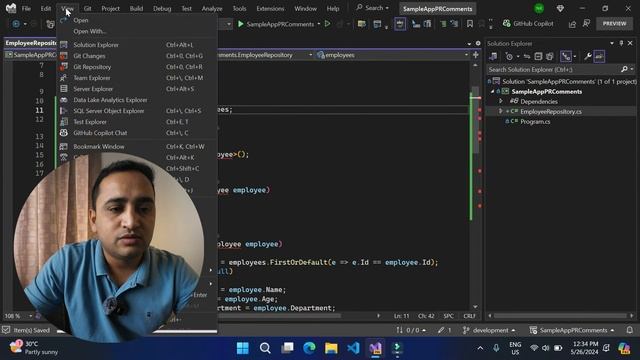
Task: Open the Analyze menu
Action: (212, 8)
